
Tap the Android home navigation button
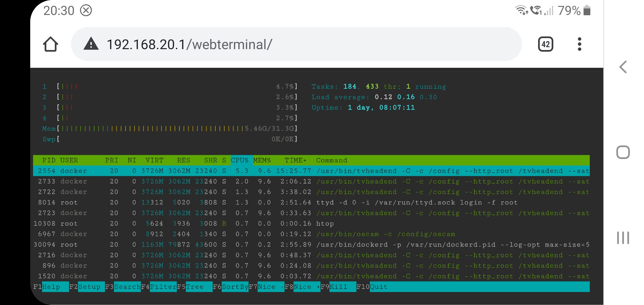tap(623, 152)
